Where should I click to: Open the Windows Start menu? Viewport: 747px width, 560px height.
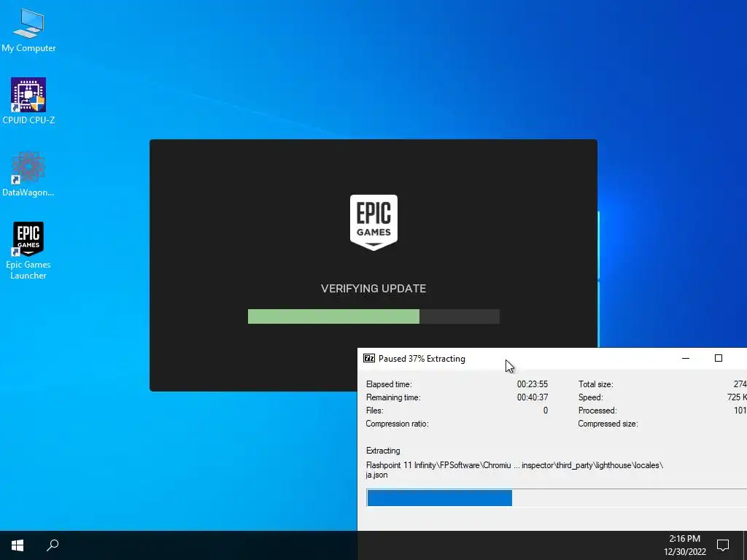[18, 545]
